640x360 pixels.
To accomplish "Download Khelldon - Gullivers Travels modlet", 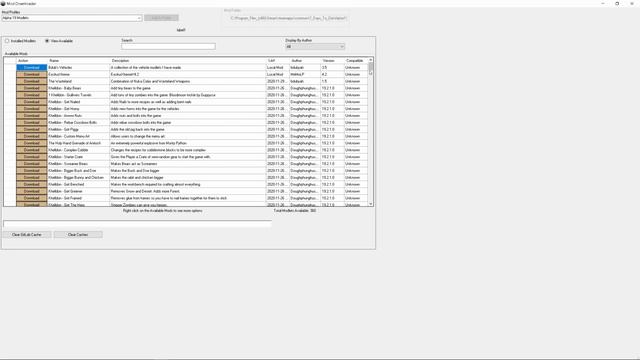I will 32,95.
